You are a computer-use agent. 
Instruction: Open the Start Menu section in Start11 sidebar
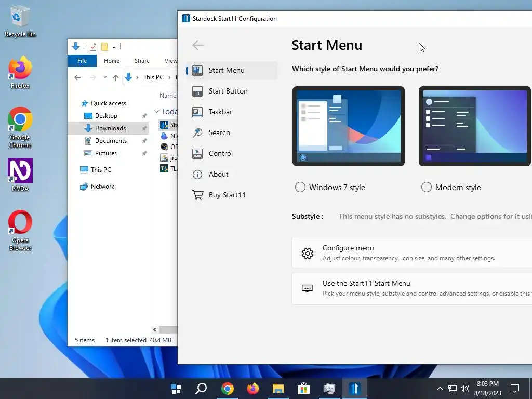coord(232,70)
